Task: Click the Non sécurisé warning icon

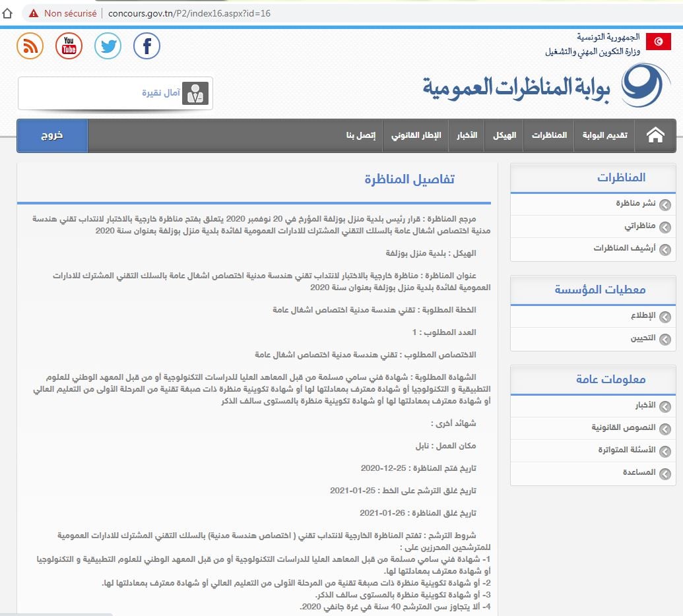Action: click(x=34, y=13)
